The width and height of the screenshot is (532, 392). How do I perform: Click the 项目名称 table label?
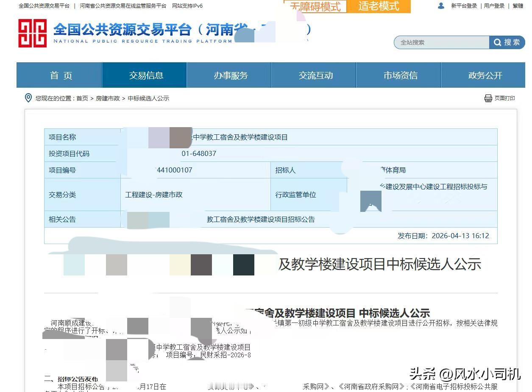tap(62, 137)
